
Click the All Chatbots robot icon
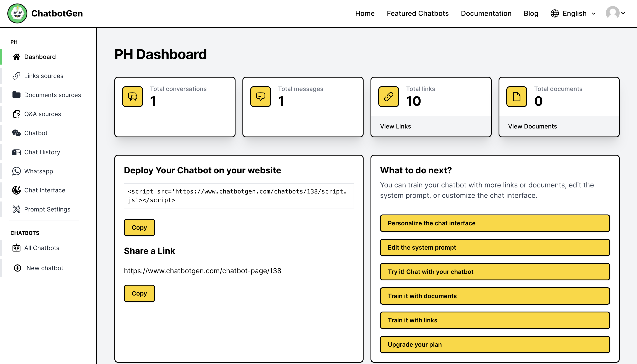[x=16, y=248]
